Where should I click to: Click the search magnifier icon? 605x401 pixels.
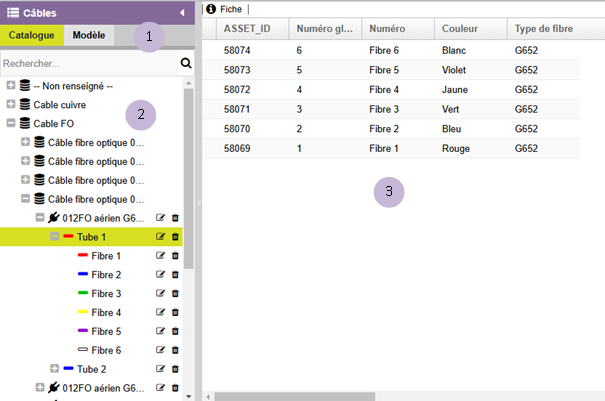(x=185, y=63)
